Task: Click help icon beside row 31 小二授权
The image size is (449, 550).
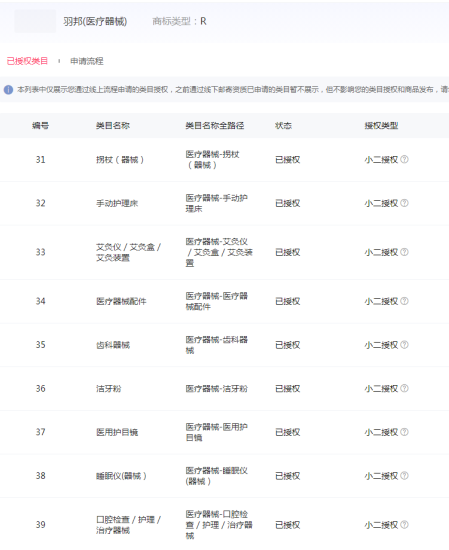Action: [404, 160]
